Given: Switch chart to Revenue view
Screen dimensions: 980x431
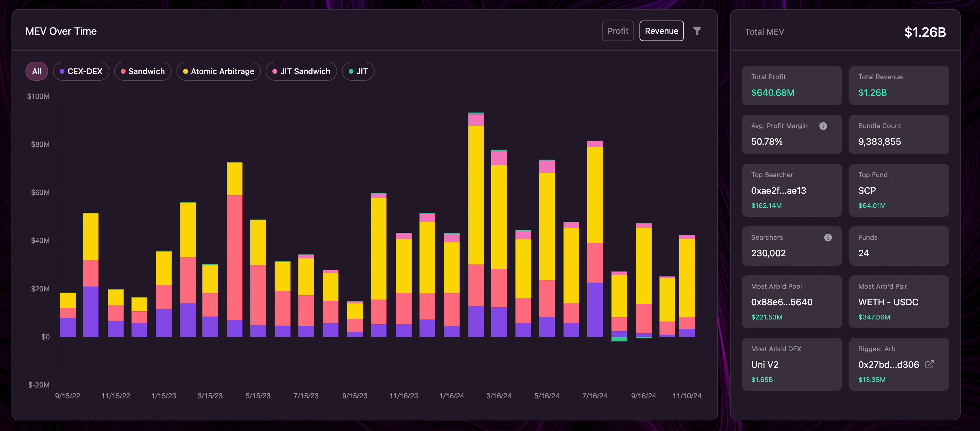Looking at the screenshot, I should pyautogui.click(x=661, y=31).
